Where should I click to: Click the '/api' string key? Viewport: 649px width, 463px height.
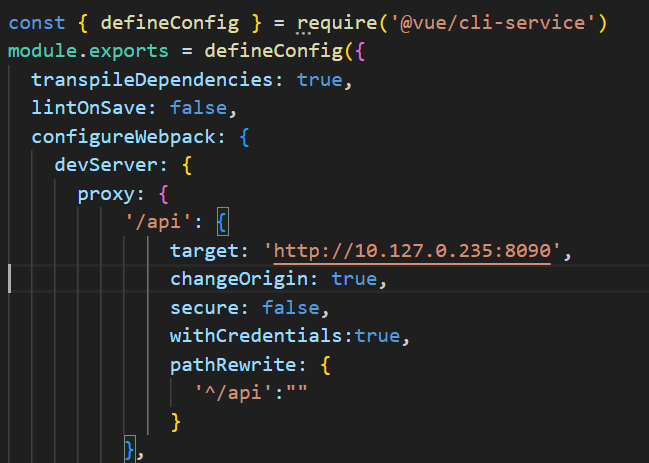coord(159,222)
